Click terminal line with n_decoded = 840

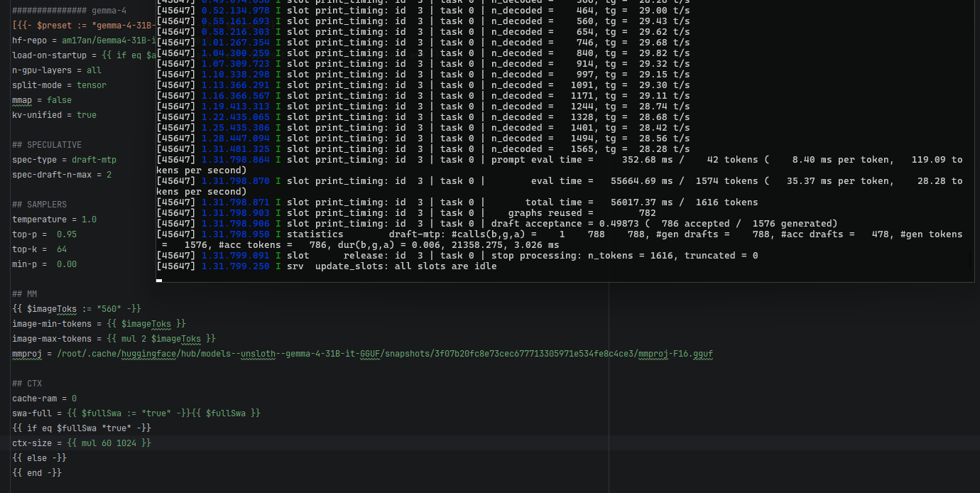pos(423,53)
